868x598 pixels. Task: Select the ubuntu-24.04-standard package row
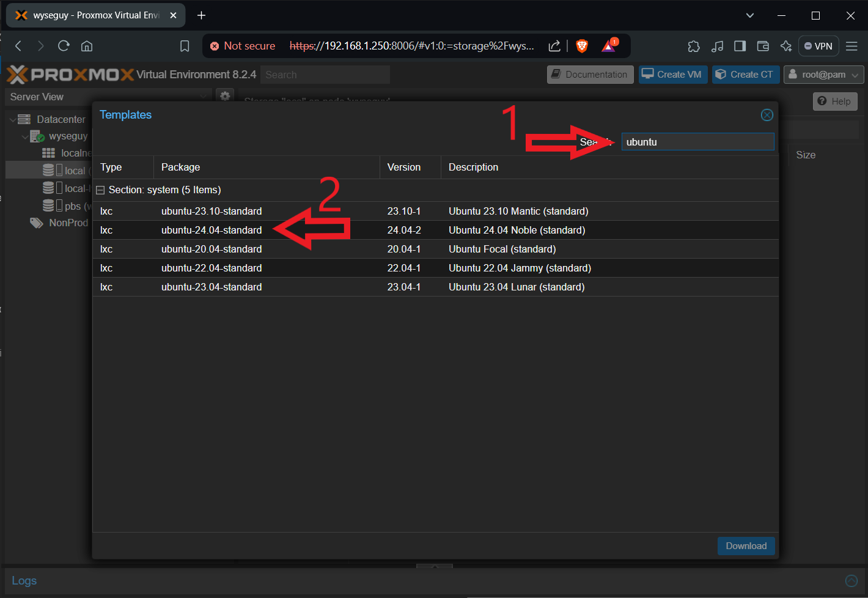tap(435, 230)
